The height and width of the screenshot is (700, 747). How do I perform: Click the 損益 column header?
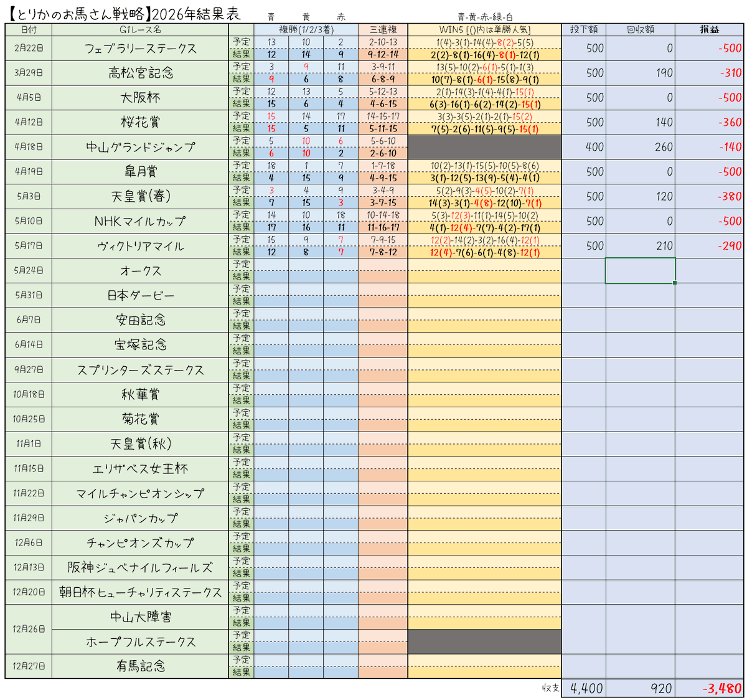[x=709, y=29]
